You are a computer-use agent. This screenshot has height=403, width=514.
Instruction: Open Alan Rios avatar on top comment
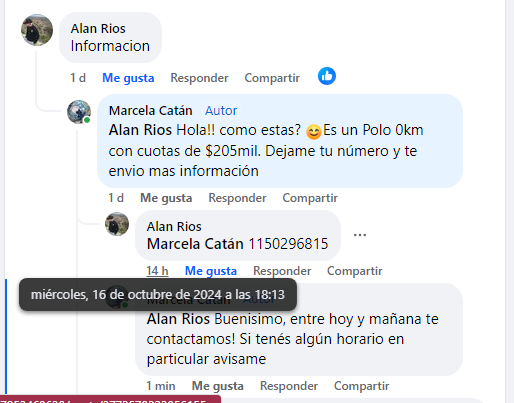(37, 30)
